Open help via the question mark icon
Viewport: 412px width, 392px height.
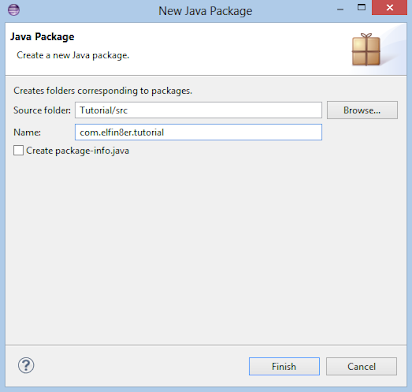click(x=26, y=365)
